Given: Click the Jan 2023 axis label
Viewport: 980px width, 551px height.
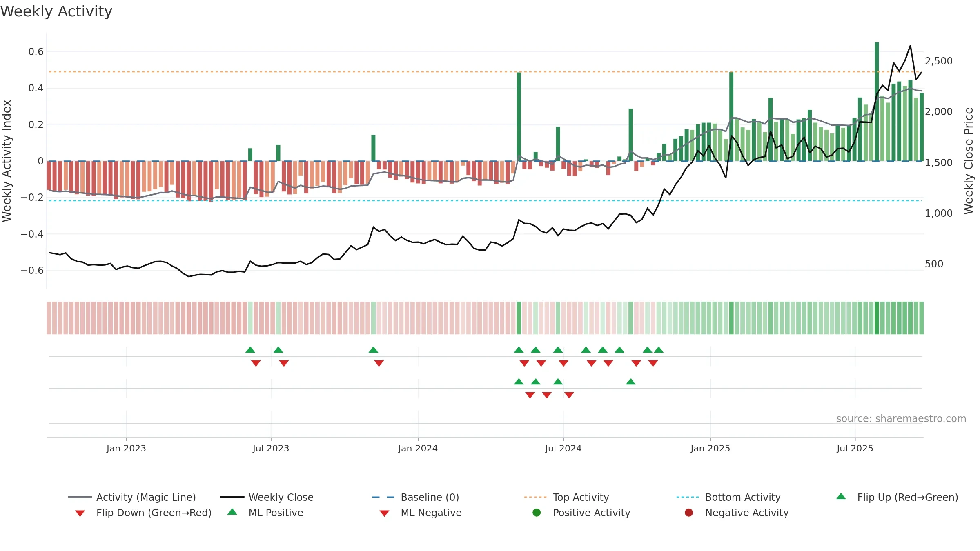Looking at the screenshot, I should [126, 448].
